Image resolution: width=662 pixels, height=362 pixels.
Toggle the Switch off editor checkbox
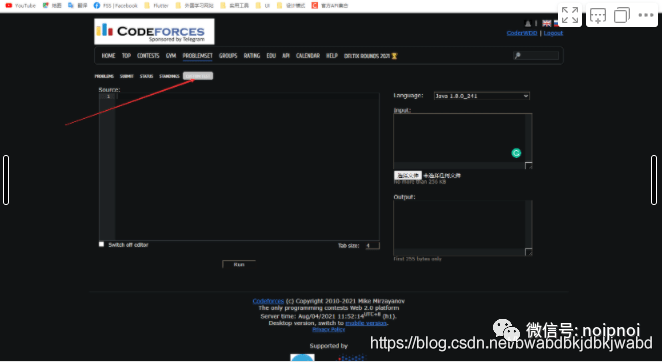101,244
